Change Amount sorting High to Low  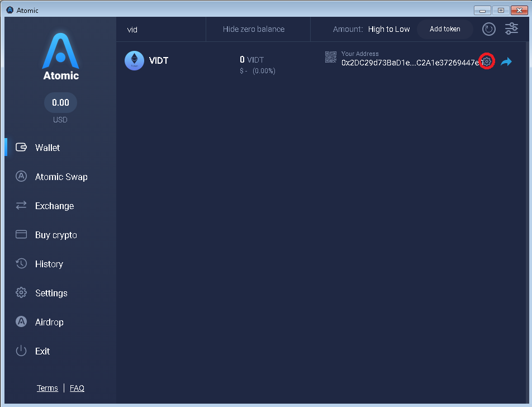coord(389,29)
